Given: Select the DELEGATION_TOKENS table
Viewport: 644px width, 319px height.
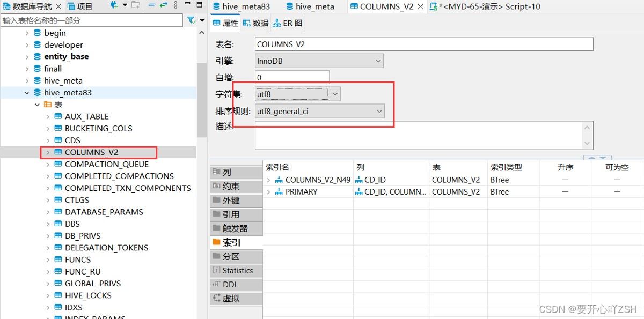Looking at the screenshot, I should pos(106,248).
